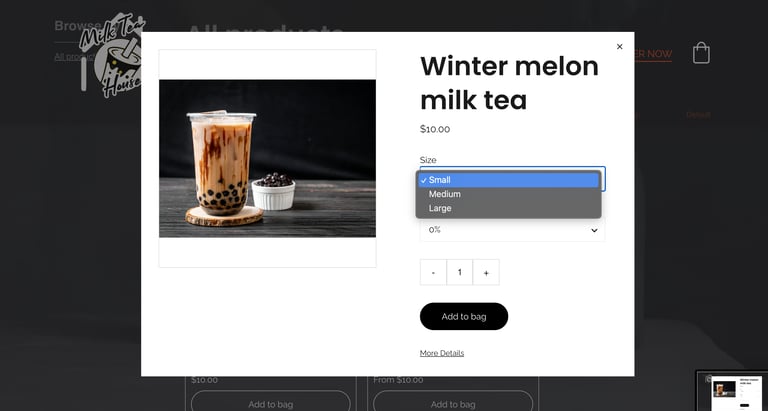Click the black Add to bag button
This screenshot has width=768, height=411.
[x=464, y=316]
